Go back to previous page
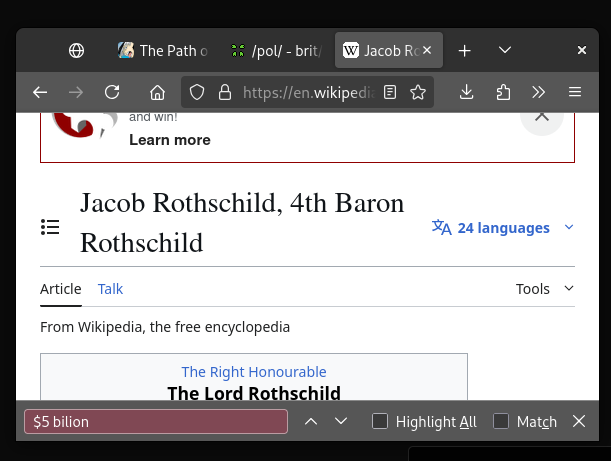Image resolution: width=611 pixels, height=461 pixels. click(40, 92)
